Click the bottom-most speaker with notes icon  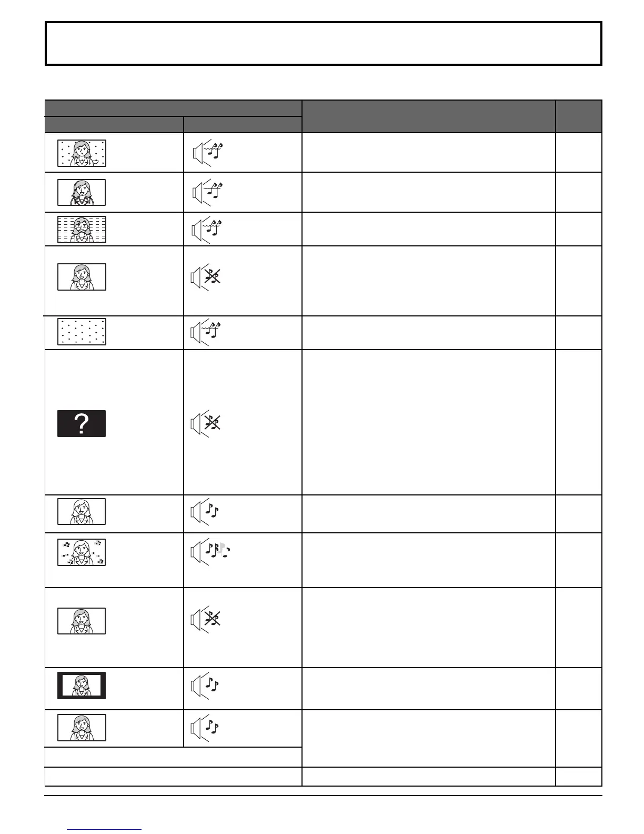click(x=205, y=728)
